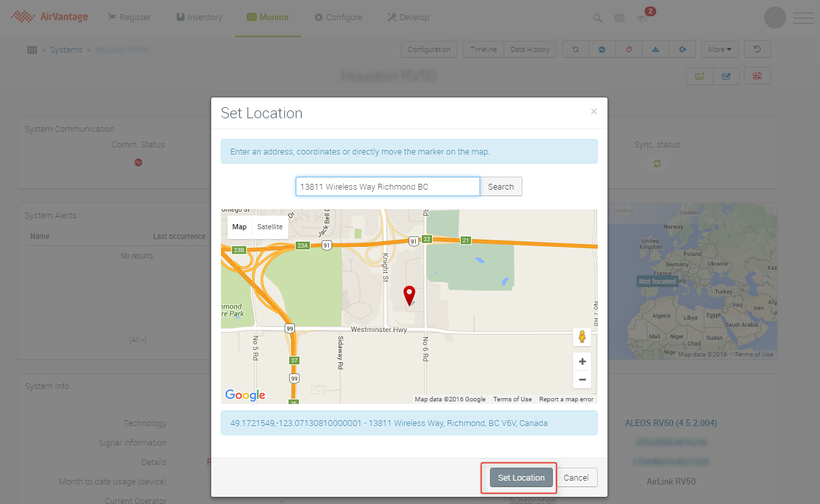Screen dimensions: 820x504
Task: Open the user avatar profile menu
Action: (775, 18)
